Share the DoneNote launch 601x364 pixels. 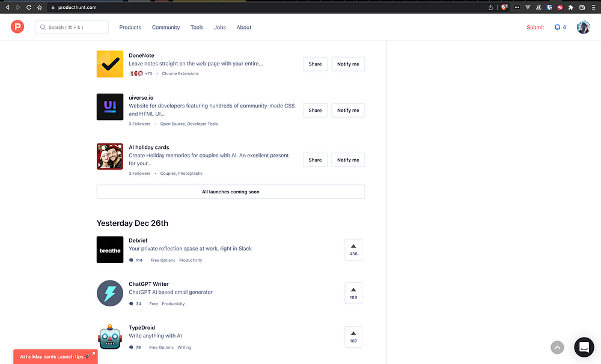point(315,64)
